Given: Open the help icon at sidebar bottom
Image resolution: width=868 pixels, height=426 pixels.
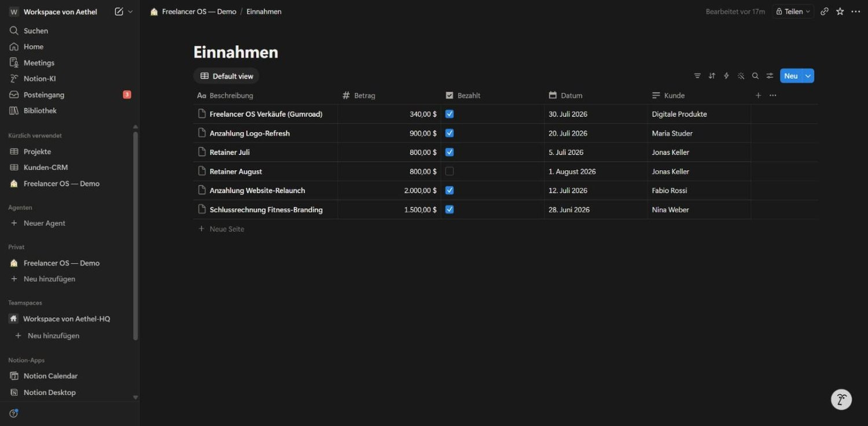Looking at the screenshot, I should (14, 413).
